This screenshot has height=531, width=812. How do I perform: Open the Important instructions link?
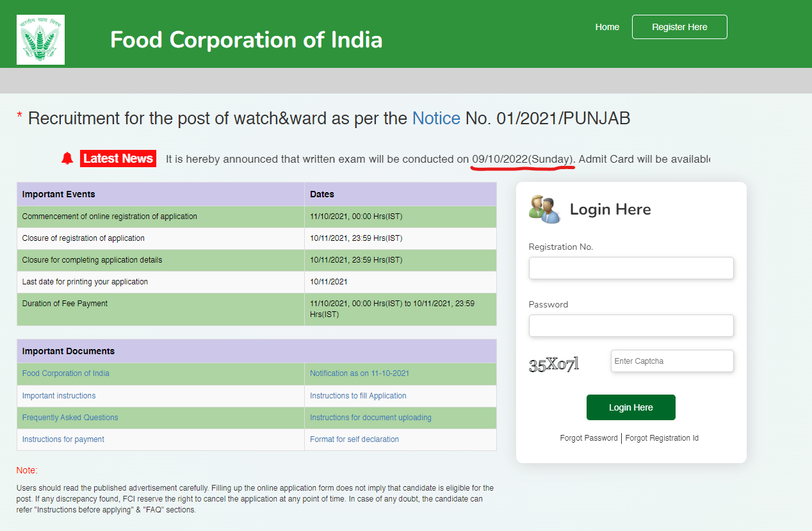[59, 396]
